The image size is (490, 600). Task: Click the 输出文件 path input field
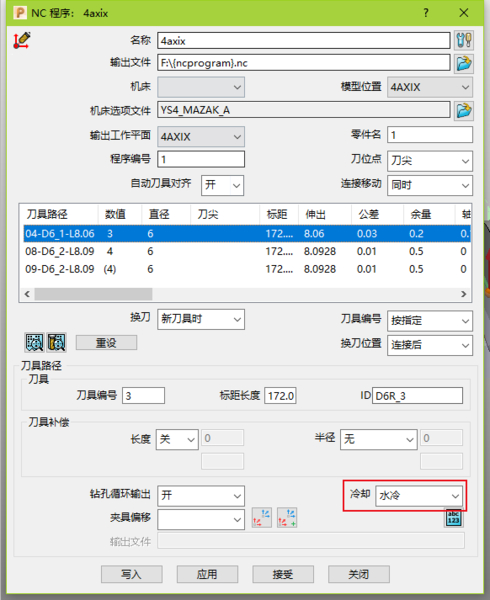304,63
